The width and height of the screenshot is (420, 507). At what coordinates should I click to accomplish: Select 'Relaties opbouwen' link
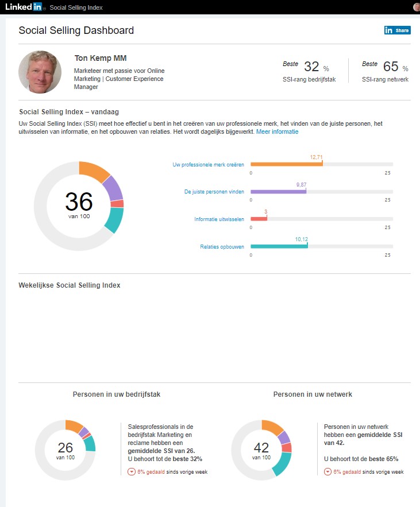pyautogui.click(x=222, y=247)
